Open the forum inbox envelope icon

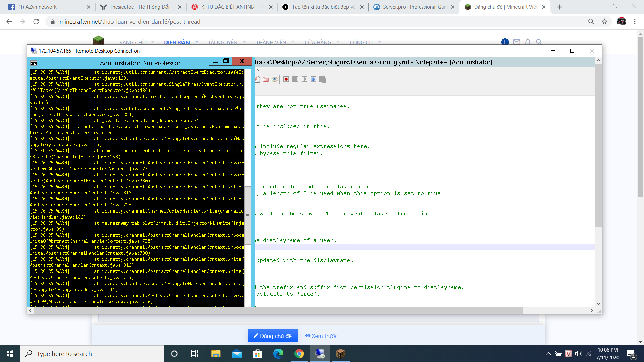pos(517,42)
